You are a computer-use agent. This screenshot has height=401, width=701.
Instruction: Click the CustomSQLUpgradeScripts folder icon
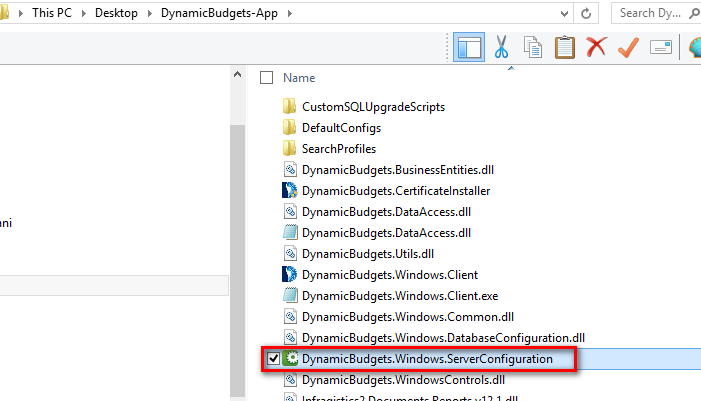tap(290, 106)
